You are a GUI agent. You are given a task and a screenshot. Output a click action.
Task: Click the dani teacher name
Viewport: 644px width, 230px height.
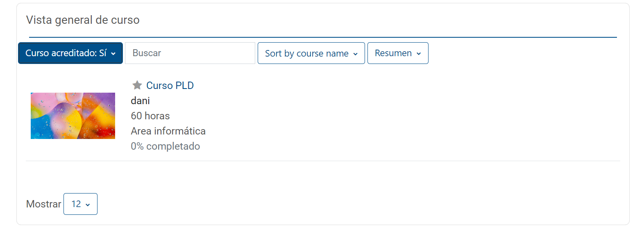click(x=141, y=101)
